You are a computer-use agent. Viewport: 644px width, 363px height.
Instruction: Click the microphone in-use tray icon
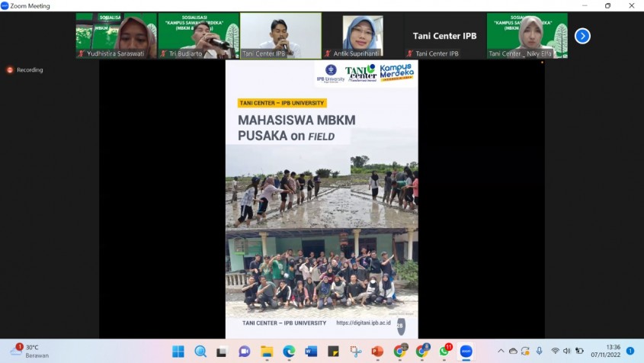pos(540,351)
